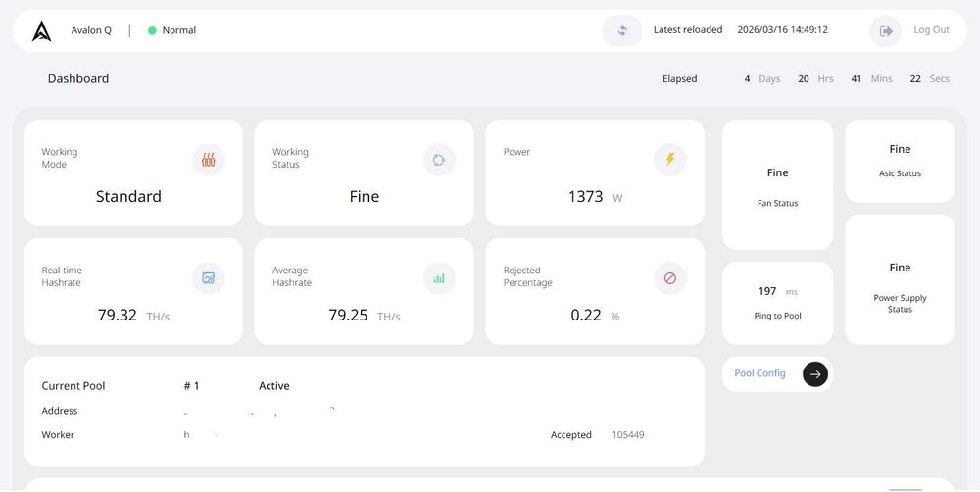Click the Power Supply Status card
This screenshot has height=492, width=980.
coord(900,279)
